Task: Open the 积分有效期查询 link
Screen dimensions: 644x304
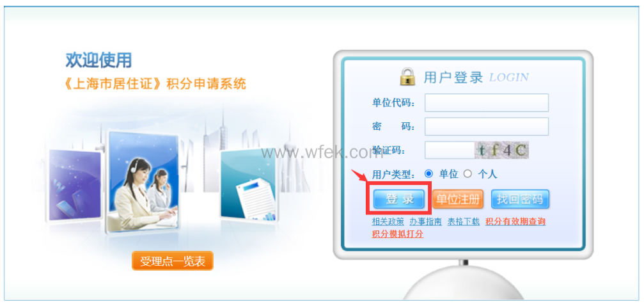Action: pos(515,222)
